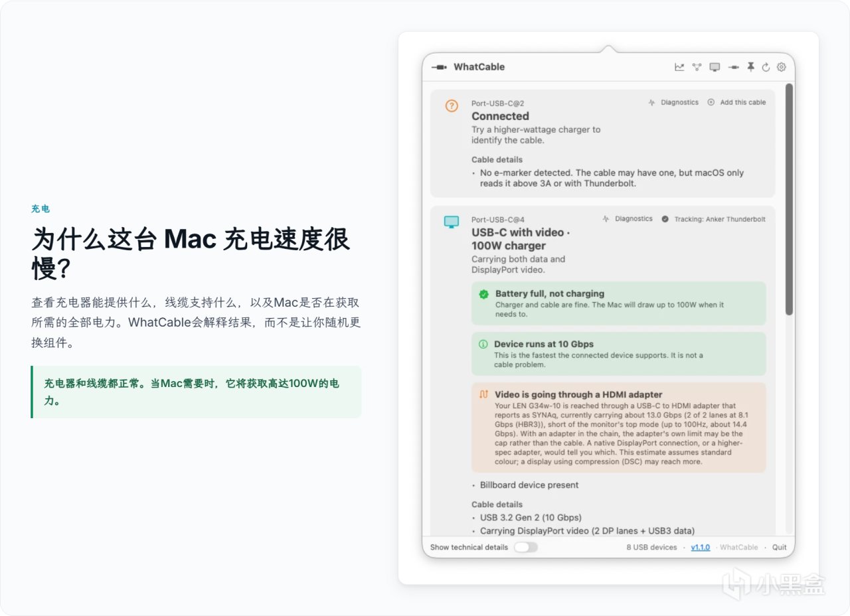Toggle Show technical details switch

[x=525, y=547]
